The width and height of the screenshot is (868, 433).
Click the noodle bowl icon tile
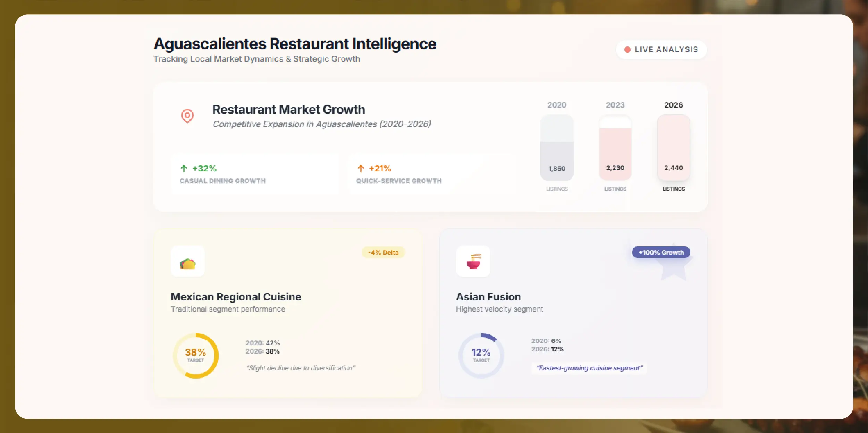tap(473, 262)
